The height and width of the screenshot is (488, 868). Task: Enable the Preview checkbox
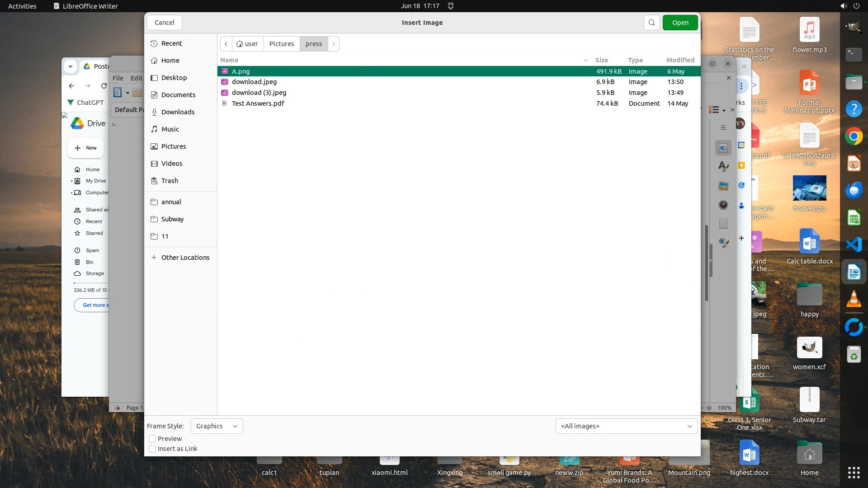[153, 439]
